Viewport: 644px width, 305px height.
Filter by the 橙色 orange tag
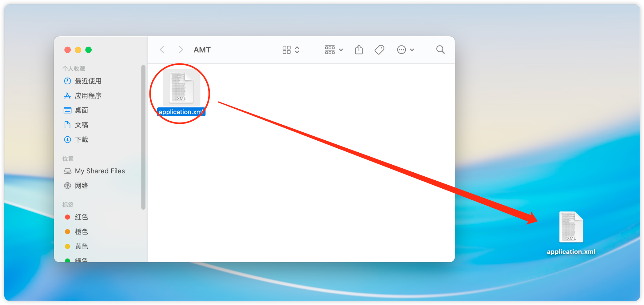point(81,232)
